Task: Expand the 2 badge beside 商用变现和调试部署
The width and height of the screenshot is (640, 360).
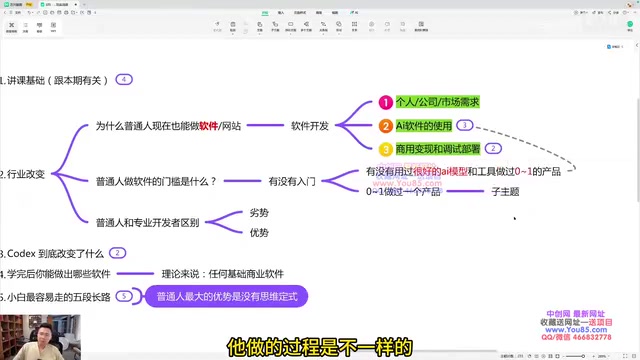Action: pos(493,148)
